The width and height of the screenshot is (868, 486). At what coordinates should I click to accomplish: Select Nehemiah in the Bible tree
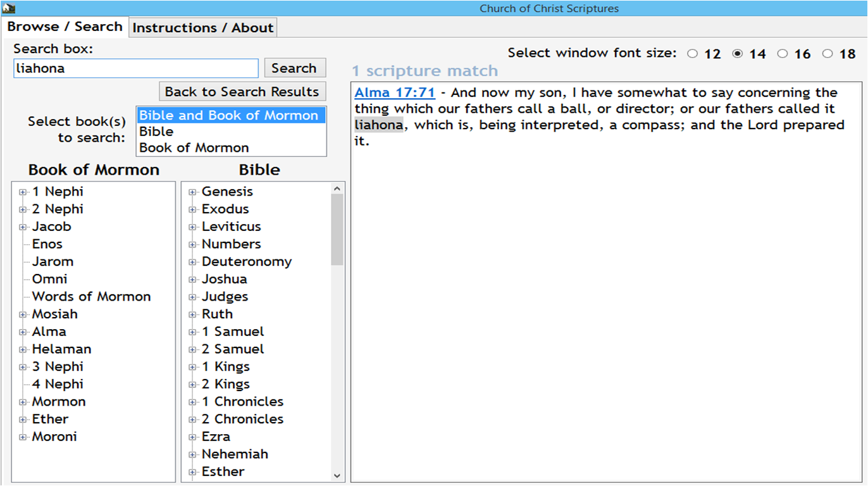coord(235,454)
